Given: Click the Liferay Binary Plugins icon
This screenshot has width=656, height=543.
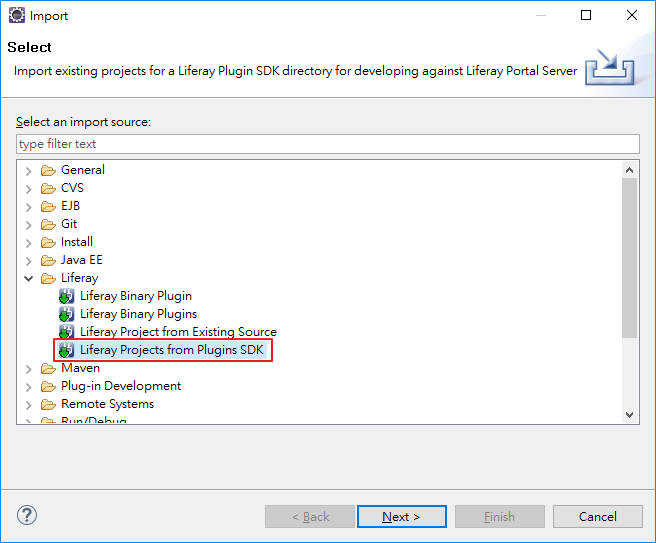Looking at the screenshot, I should pos(67,314).
